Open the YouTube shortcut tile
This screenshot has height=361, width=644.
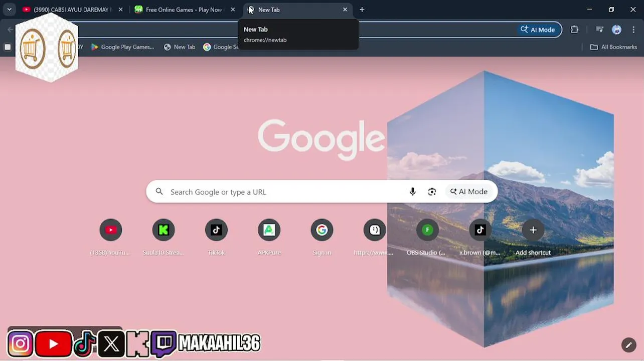pos(111,230)
